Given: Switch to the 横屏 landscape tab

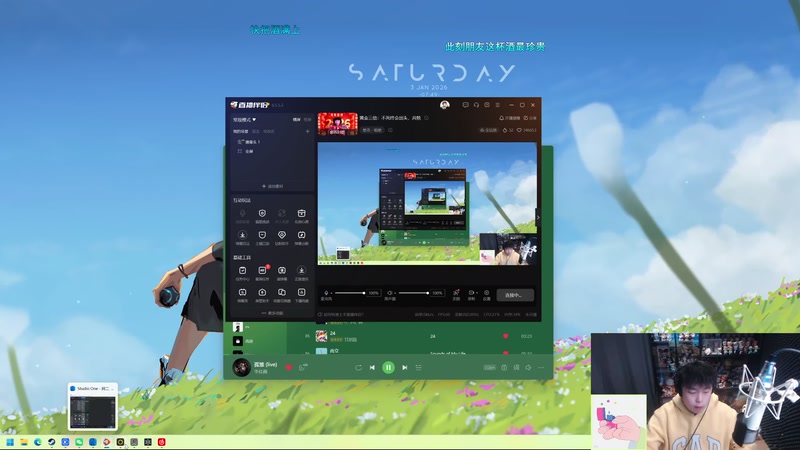Looking at the screenshot, I should click(x=296, y=120).
